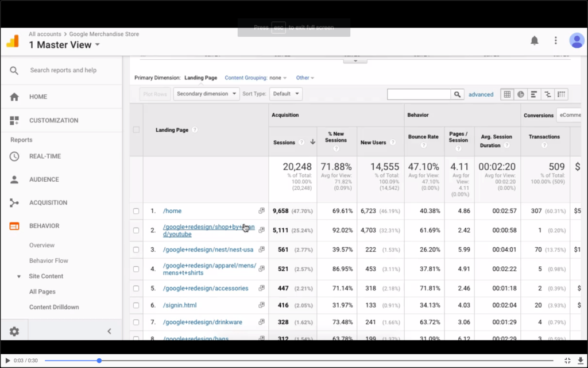The image size is (588, 368).
Task: Open the three-dot more options menu
Action: pos(555,40)
